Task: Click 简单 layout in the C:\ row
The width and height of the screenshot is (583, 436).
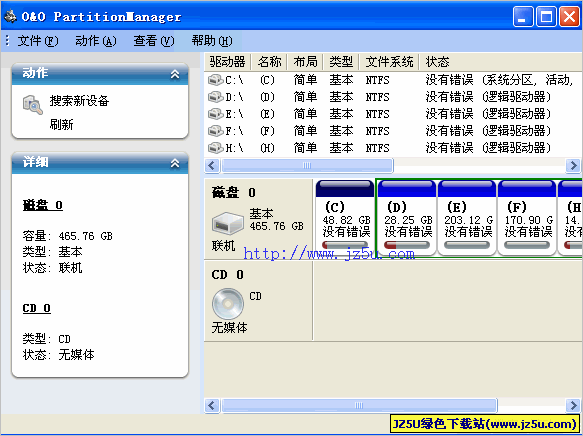Action: pyautogui.click(x=305, y=80)
